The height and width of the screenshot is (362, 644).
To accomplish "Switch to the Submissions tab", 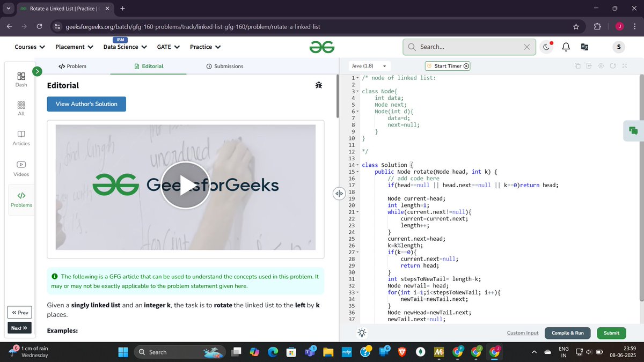I will coord(224,66).
